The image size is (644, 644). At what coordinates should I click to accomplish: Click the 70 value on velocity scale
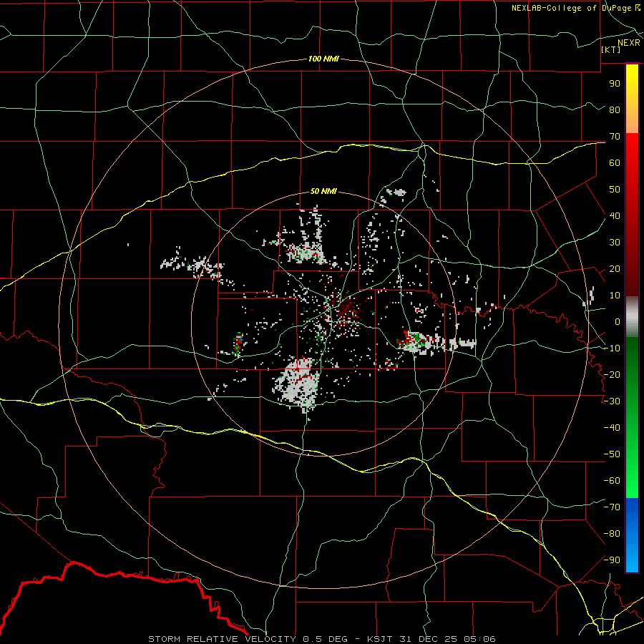click(x=615, y=137)
